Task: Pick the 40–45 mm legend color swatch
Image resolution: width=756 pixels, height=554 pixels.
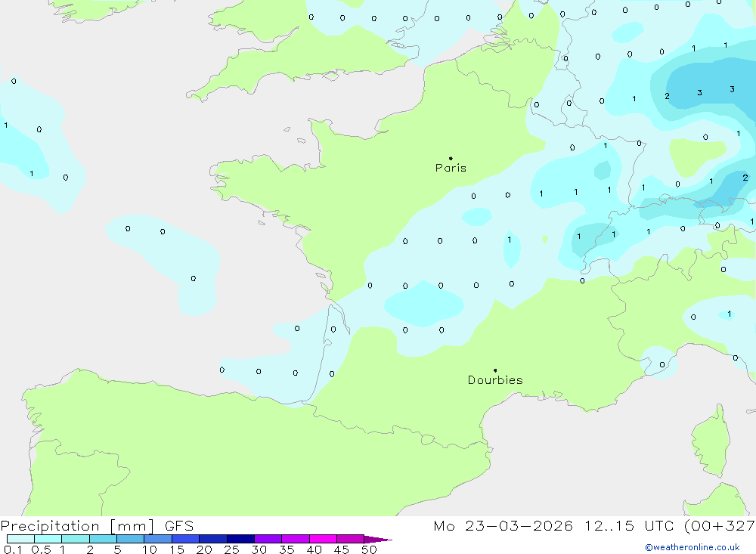Action: (x=323, y=539)
